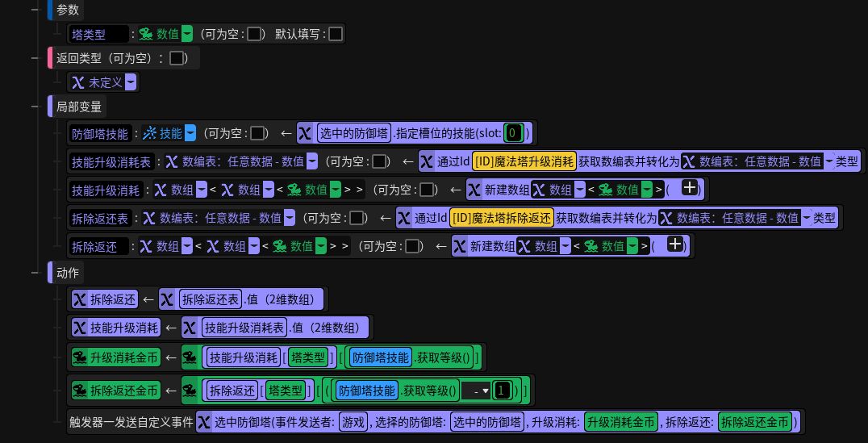868x443 pixels.
Task: Select 防御塔技能 chip in 拆除返还金币 row
Action: click(x=365, y=391)
